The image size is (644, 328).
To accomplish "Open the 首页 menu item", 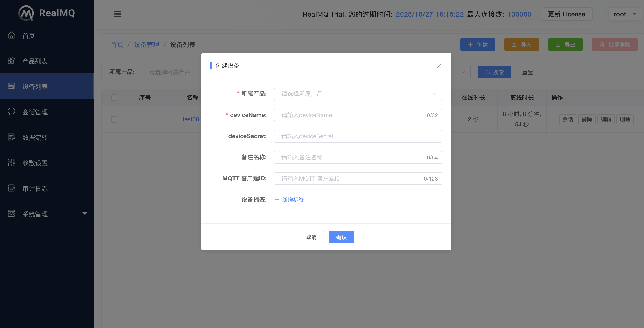I will coord(47,35).
